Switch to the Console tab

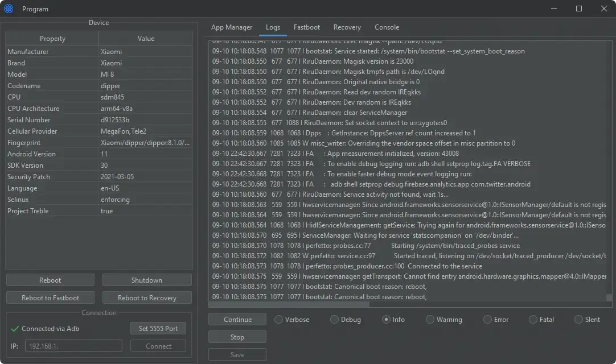(387, 27)
